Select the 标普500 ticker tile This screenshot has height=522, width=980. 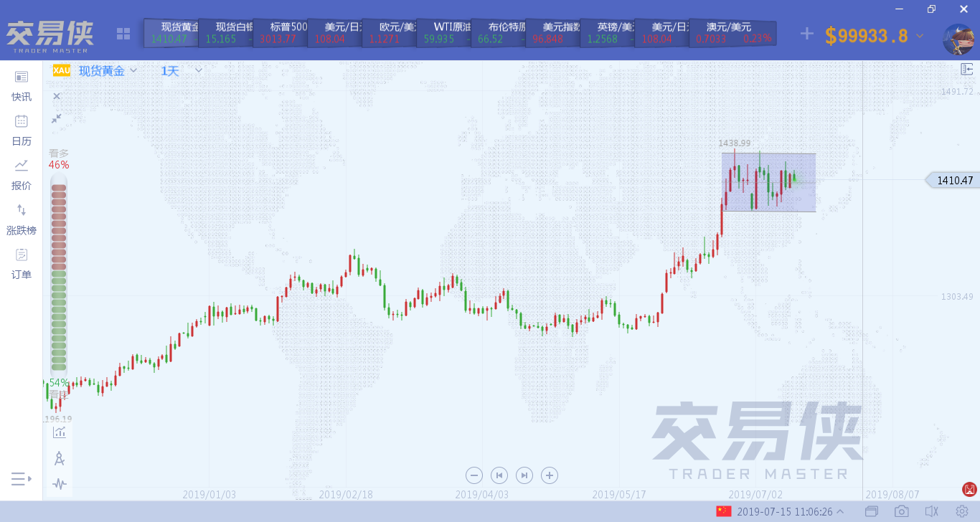pyautogui.click(x=280, y=33)
